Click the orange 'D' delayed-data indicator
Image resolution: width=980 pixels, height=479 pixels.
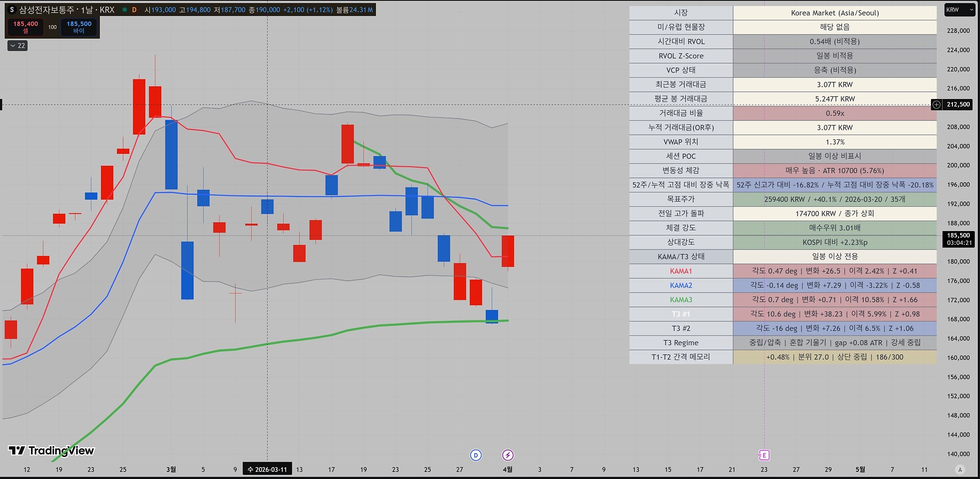(134, 10)
